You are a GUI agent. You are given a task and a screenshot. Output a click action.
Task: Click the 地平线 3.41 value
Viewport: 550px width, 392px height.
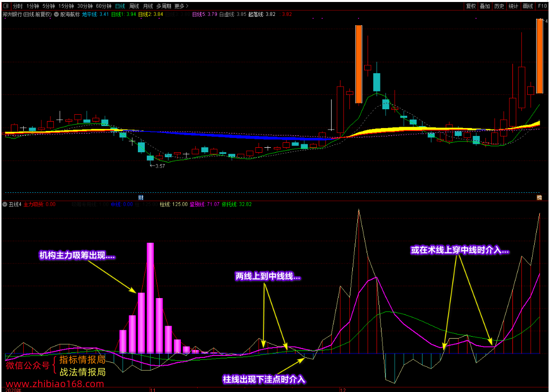tap(95, 14)
